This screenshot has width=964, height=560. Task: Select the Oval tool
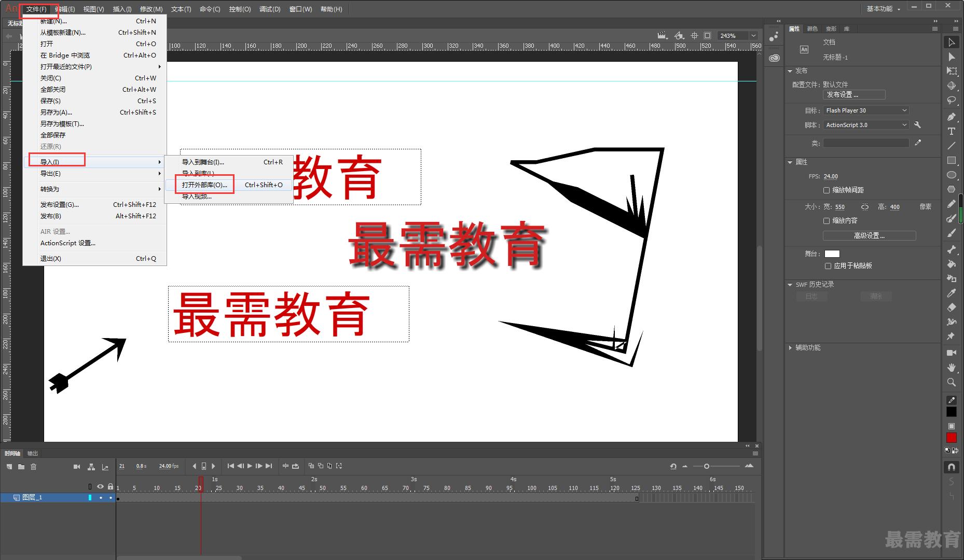[952, 175]
